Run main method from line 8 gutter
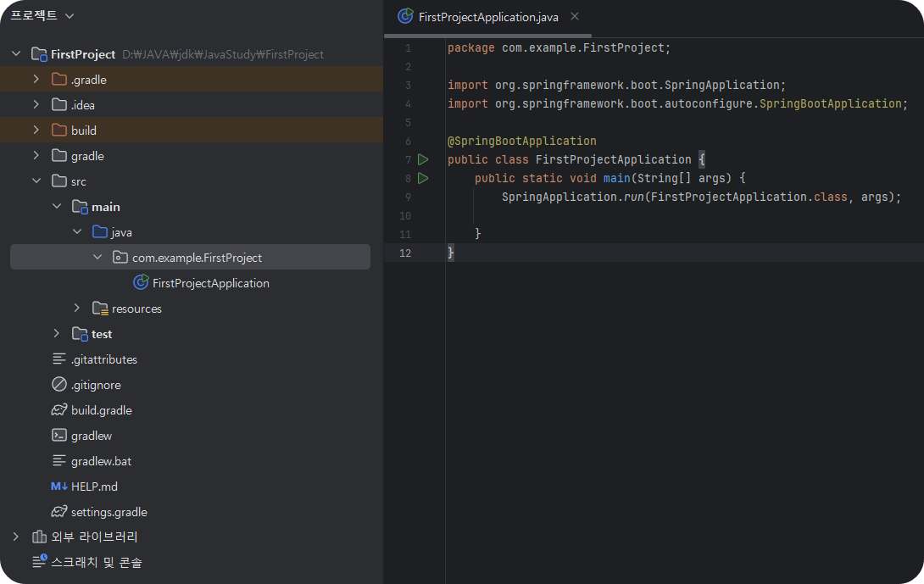 (x=422, y=178)
